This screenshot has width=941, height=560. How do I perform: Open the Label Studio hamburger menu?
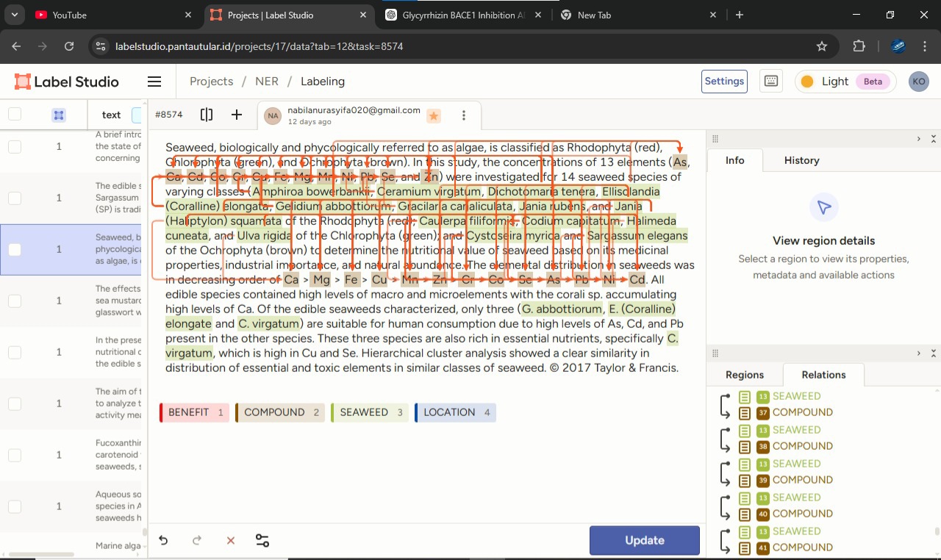click(x=154, y=82)
